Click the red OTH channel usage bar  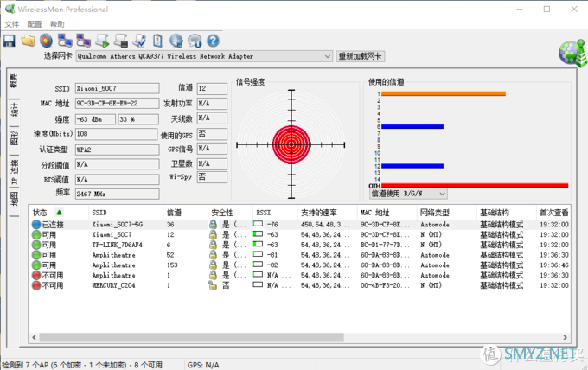coord(475,186)
